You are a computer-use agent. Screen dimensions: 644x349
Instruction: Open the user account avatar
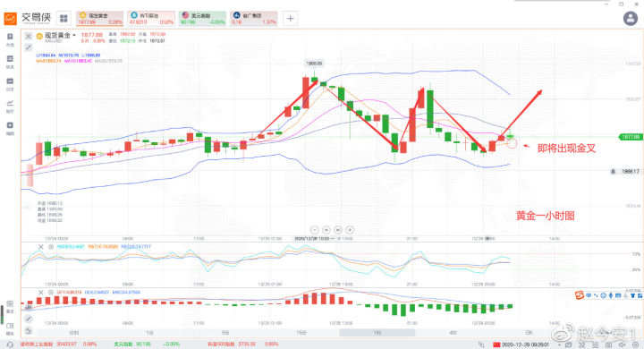tap(631, 18)
